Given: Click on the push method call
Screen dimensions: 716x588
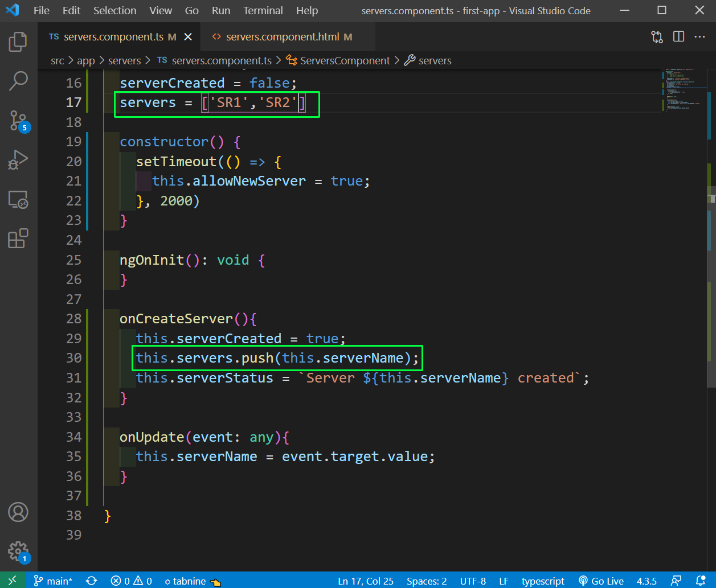Looking at the screenshot, I should pos(257,358).
